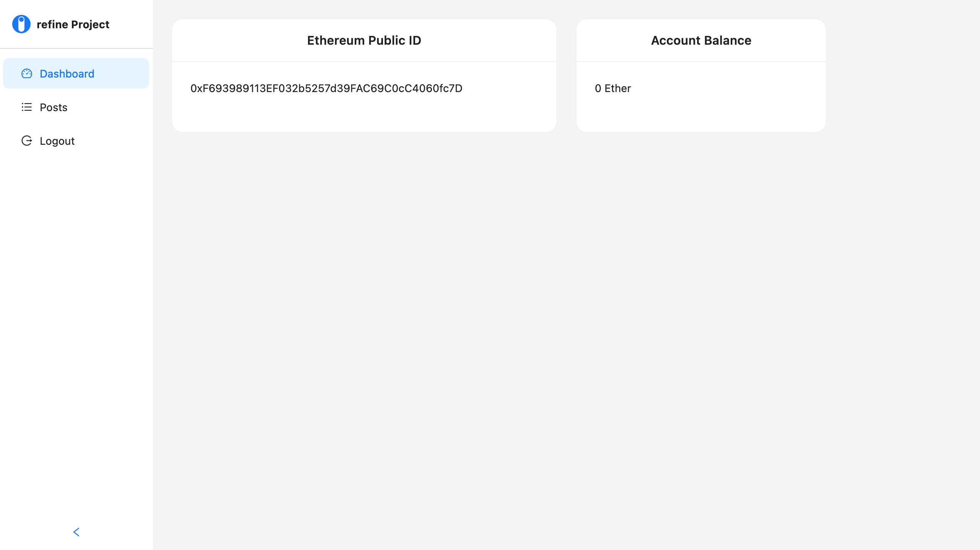
Task: Click the 0 Ether balance value
Action: coord(613,89)
